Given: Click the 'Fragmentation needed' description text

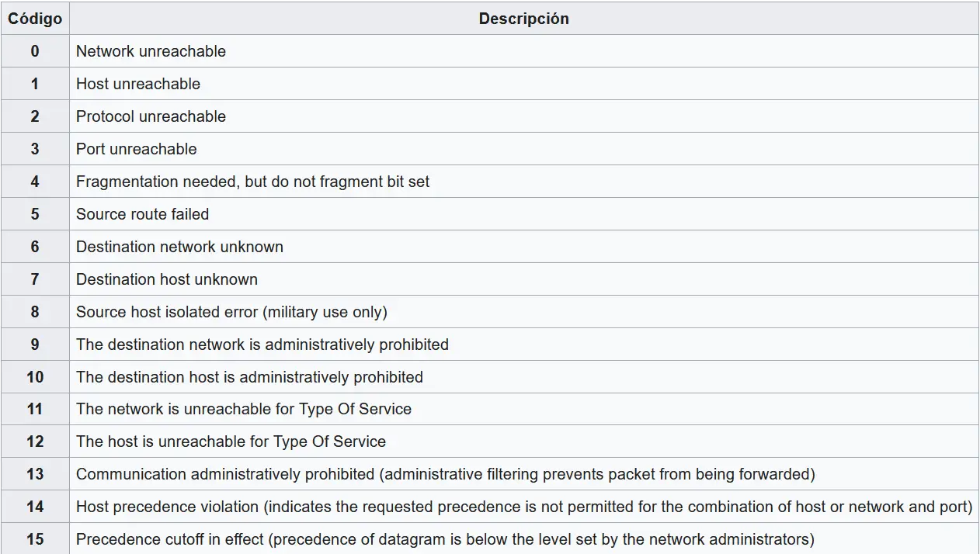Looking at the screenshot, I should coord(252,182).
